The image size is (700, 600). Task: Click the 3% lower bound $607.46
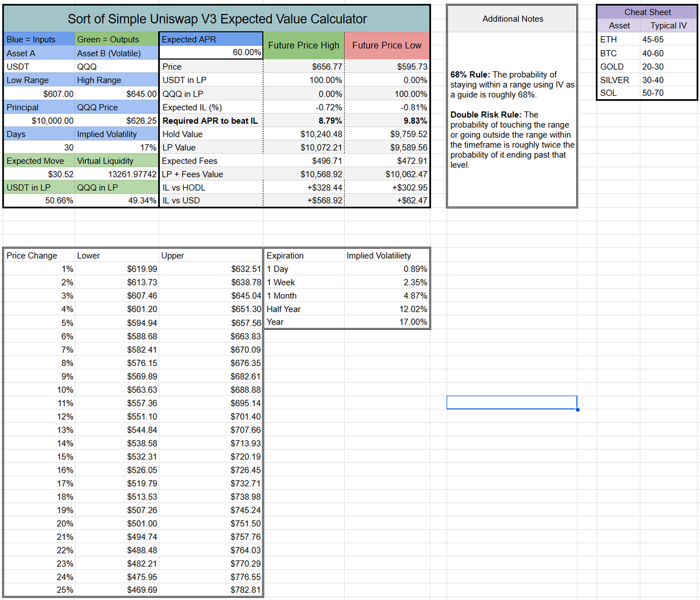point(117,295)
